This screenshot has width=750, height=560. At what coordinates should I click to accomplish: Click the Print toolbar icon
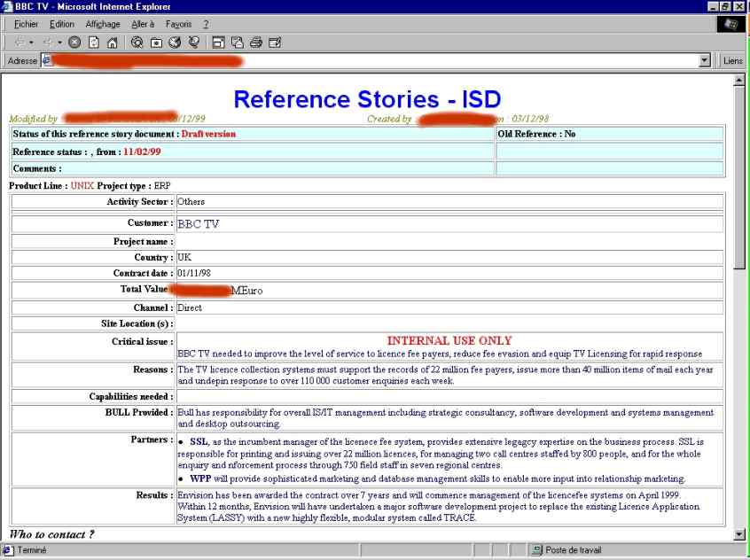pos(256,43)
